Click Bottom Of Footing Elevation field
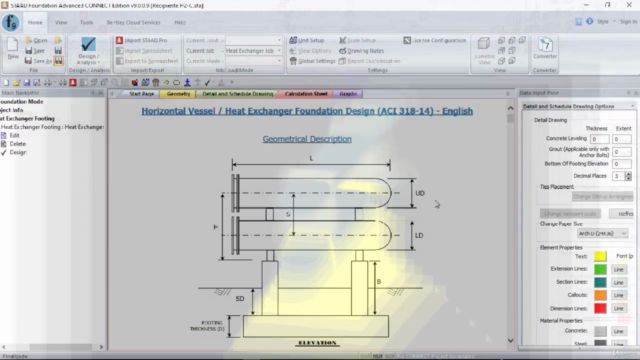 coord(622,164)
